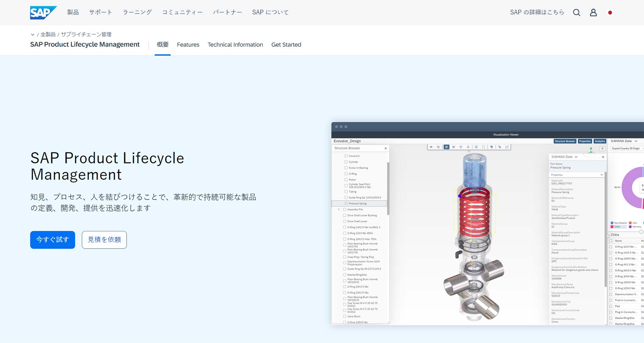Click the SAP logo
The height and width of the screenshot is (343, 644).
43,13
